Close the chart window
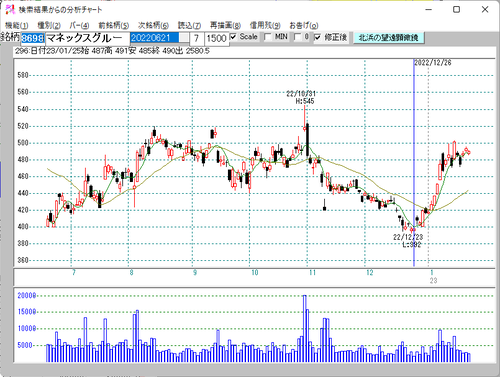Image resolution: width=500 pixels, height=377 pixels. [x=485, y=10]
